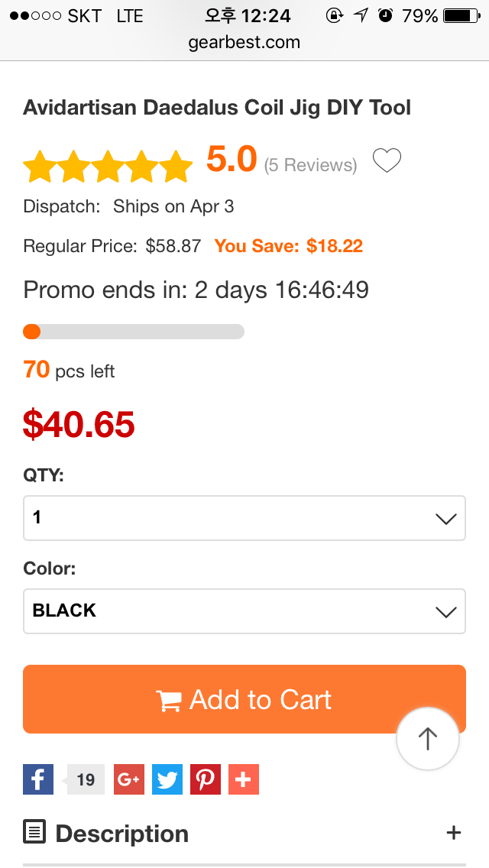Tap the five-star rating
This screenshot has height=868, width=489.
click(108, 166)
